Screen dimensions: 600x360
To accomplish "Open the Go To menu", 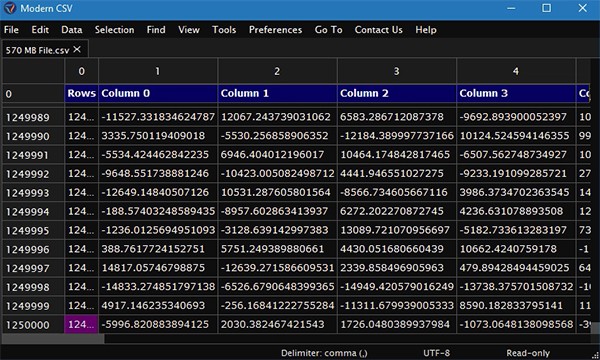I will click(328, 30).
